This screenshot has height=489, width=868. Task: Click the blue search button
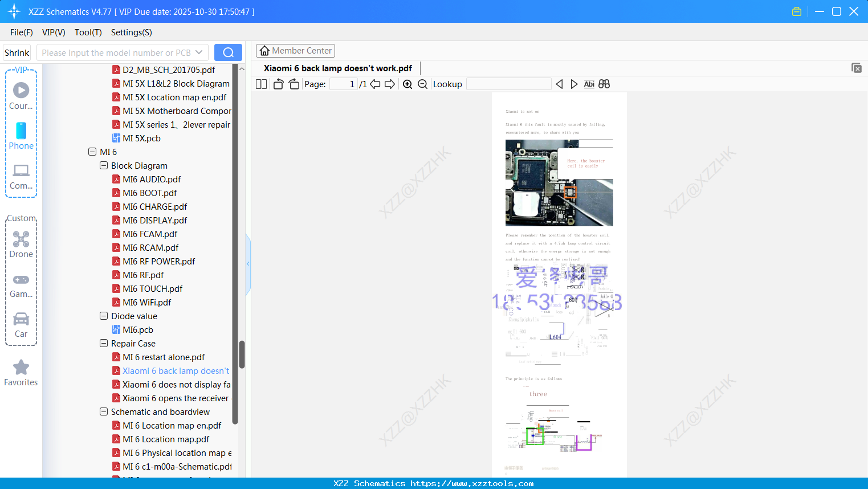(228, 52)
